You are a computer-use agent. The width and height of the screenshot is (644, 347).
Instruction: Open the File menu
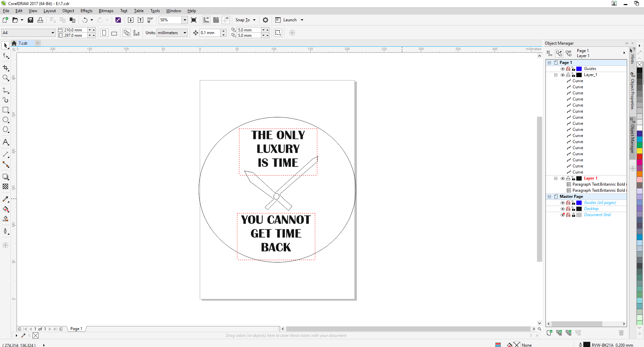click(x=6, y=11)
